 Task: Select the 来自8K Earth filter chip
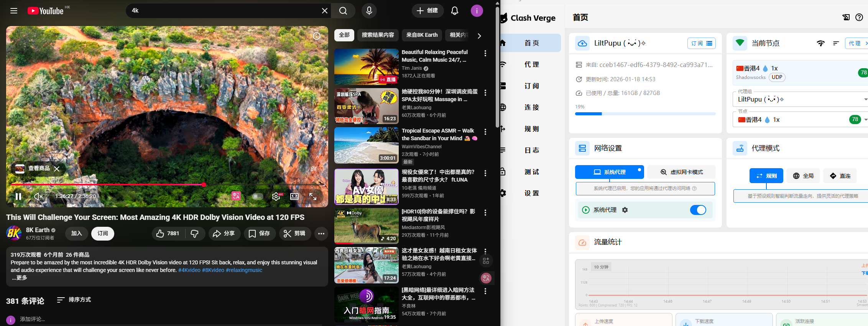pyautogui.click(x=422, y=35)
